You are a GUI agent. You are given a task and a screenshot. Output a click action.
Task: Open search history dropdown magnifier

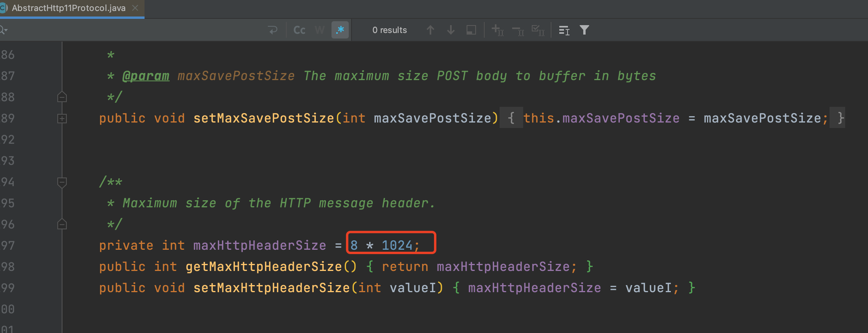click(4, 30)
